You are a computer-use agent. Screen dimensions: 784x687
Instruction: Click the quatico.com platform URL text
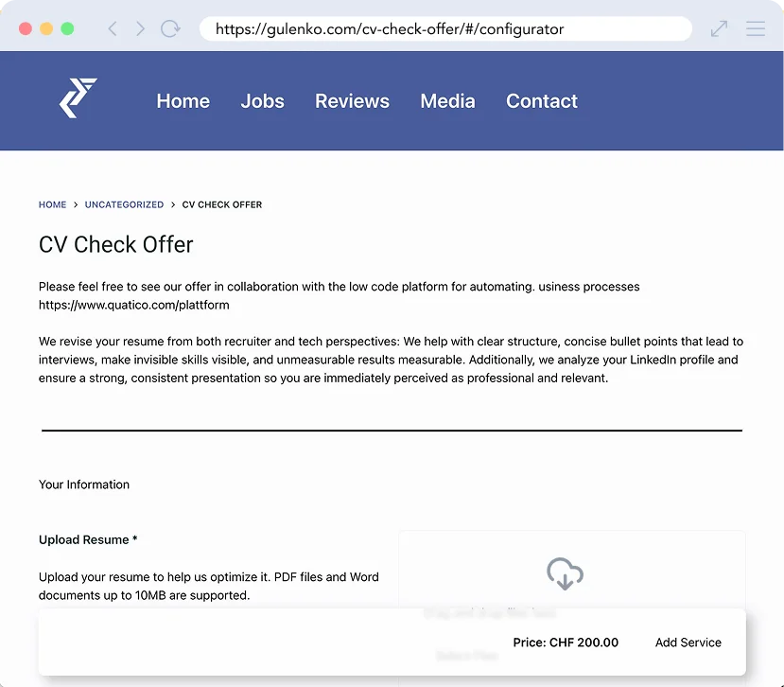pyautogui.click(x=133, y=305)
